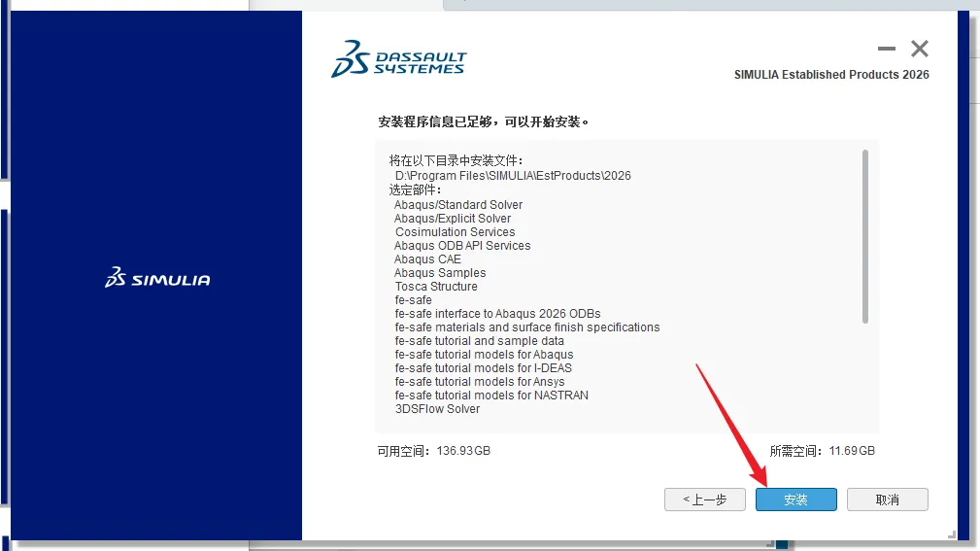Select fe-safe tutorial and sample data
This screenshot has height=551, width=980.
click(x=480, y=341)
